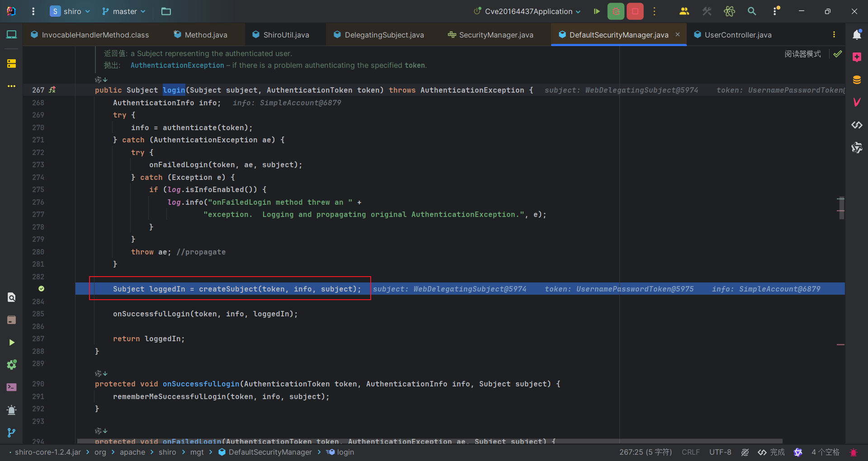Change CRLF line separator setting
The image size is (868, 461).
[x=690, y=452]
